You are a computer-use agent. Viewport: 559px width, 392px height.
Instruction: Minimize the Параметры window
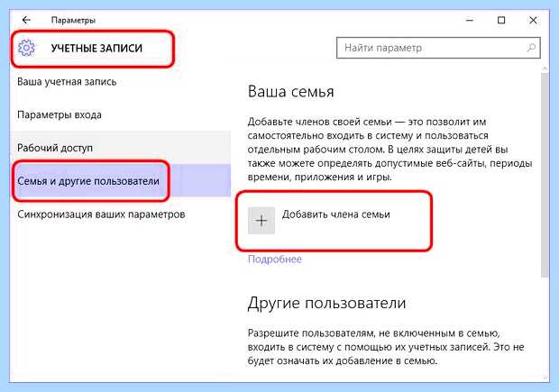pos(470,21)
